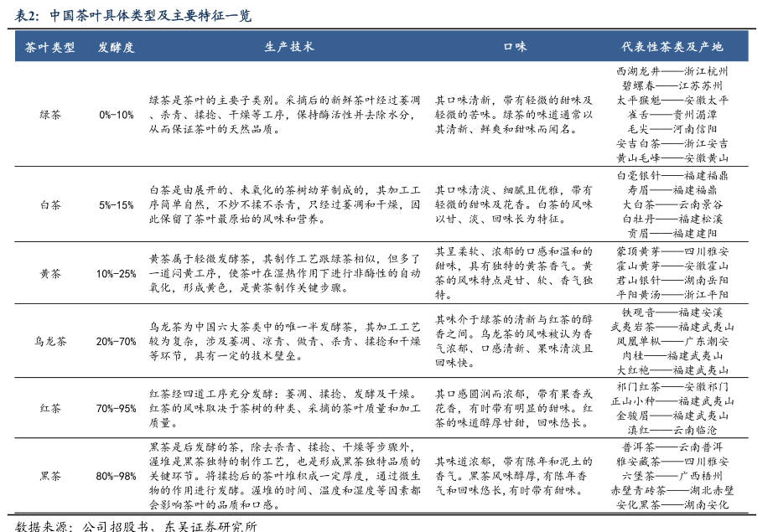Screen dimensions: 773x532
Task: Click the '生产技术' column header
Action: click(x=289, y=48)
